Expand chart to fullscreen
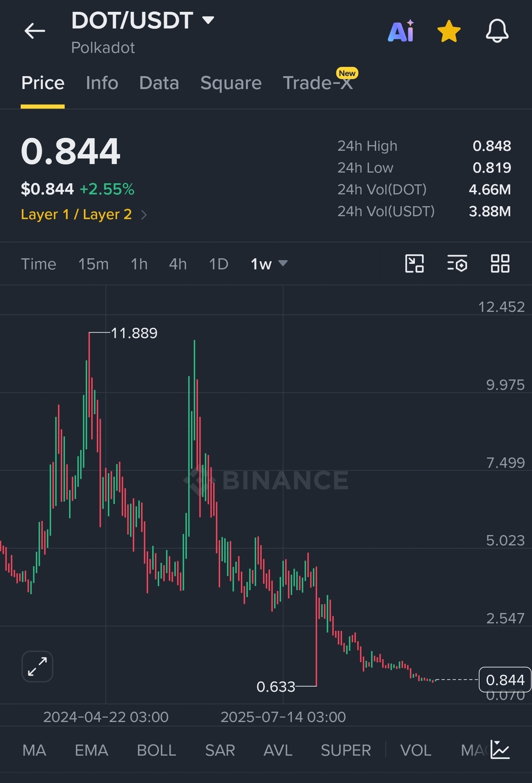The image size is (532, 783). [x=37, y=666]
